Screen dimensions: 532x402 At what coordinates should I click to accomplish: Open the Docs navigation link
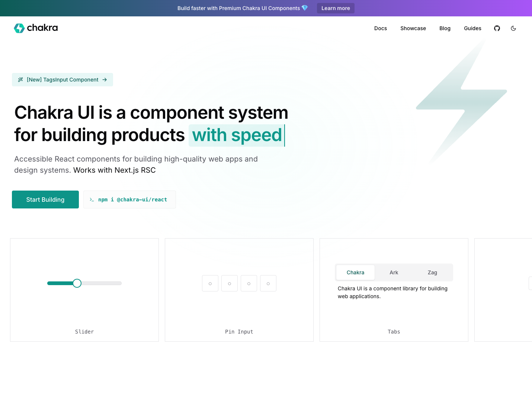(x=380, y=28)
